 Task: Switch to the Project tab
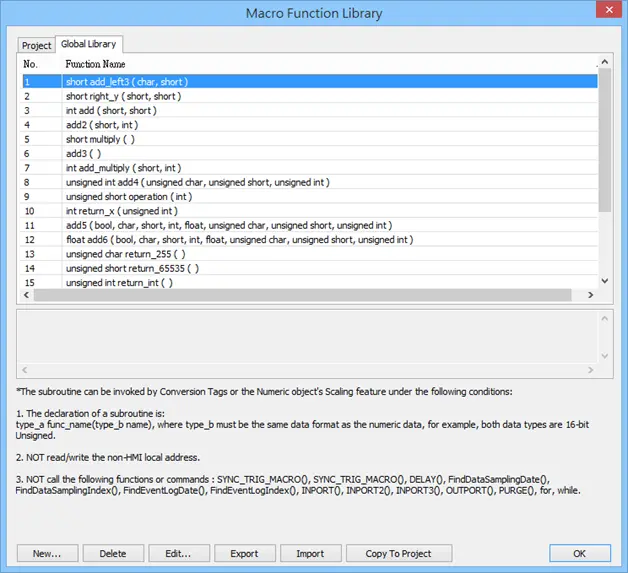[36, 45]
